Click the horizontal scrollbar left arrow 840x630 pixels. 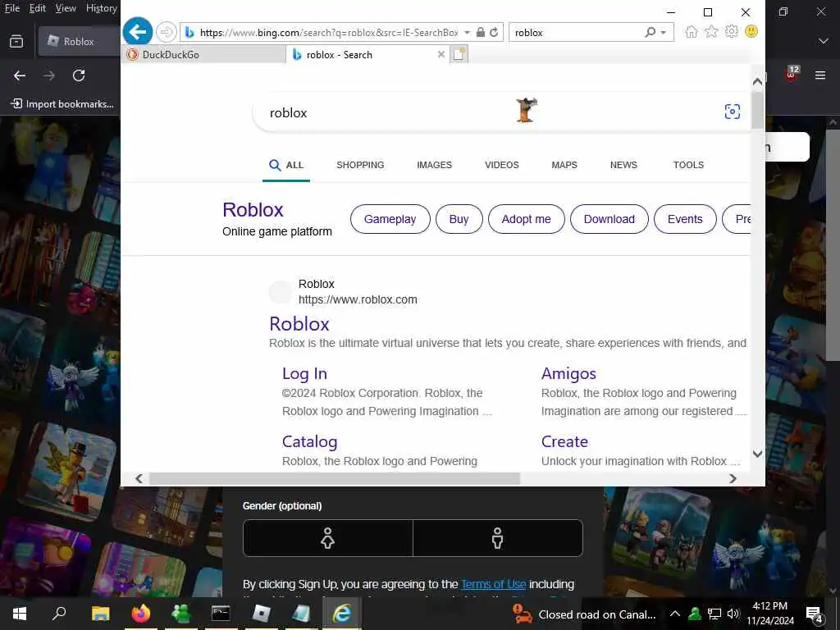(x=139, y=478)
